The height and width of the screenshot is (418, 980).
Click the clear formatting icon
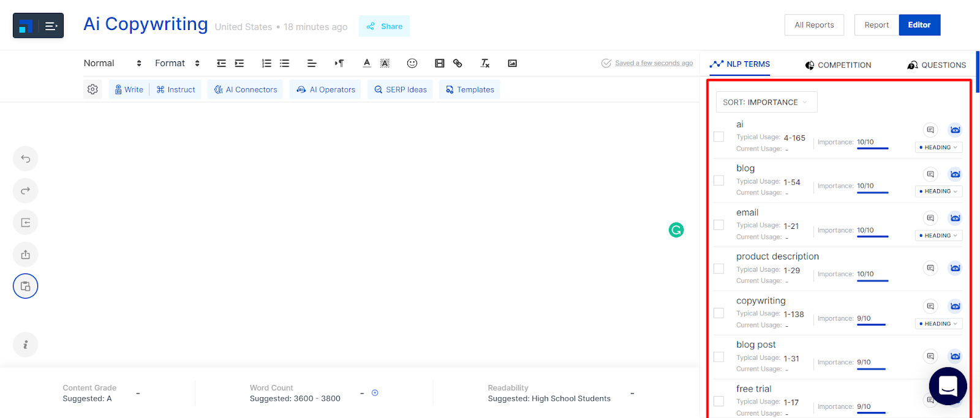485,63
